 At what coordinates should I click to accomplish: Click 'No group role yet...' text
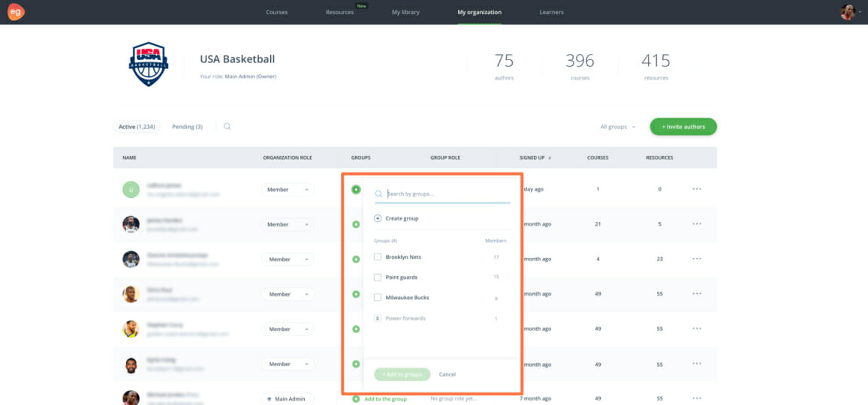[454, 399]
